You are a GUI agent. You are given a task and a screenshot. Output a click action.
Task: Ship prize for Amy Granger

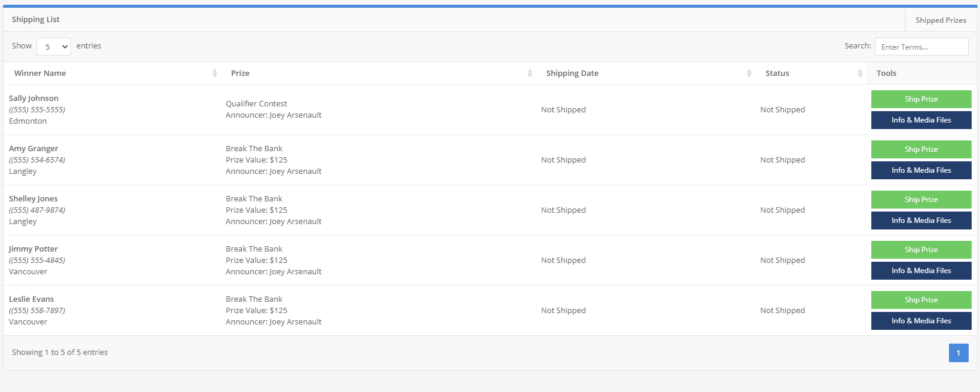click(x=920, y=149)
